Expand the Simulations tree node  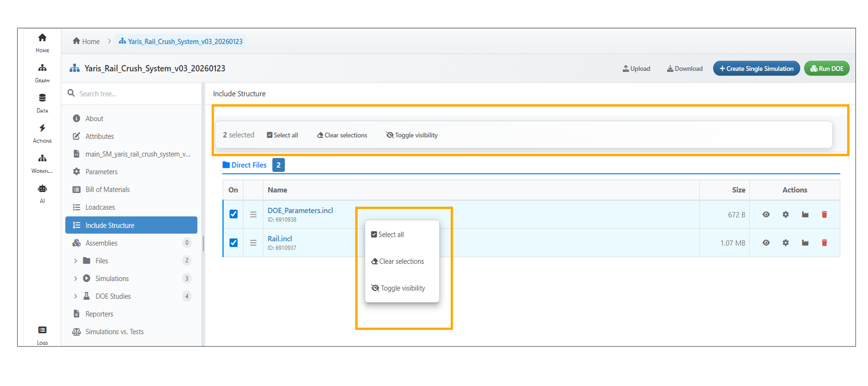point(75,278)
